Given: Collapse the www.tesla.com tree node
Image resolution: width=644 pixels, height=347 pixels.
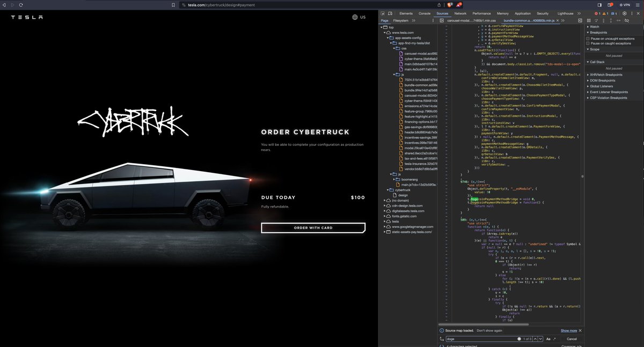Looking at the screenshot, I should 385,33.
